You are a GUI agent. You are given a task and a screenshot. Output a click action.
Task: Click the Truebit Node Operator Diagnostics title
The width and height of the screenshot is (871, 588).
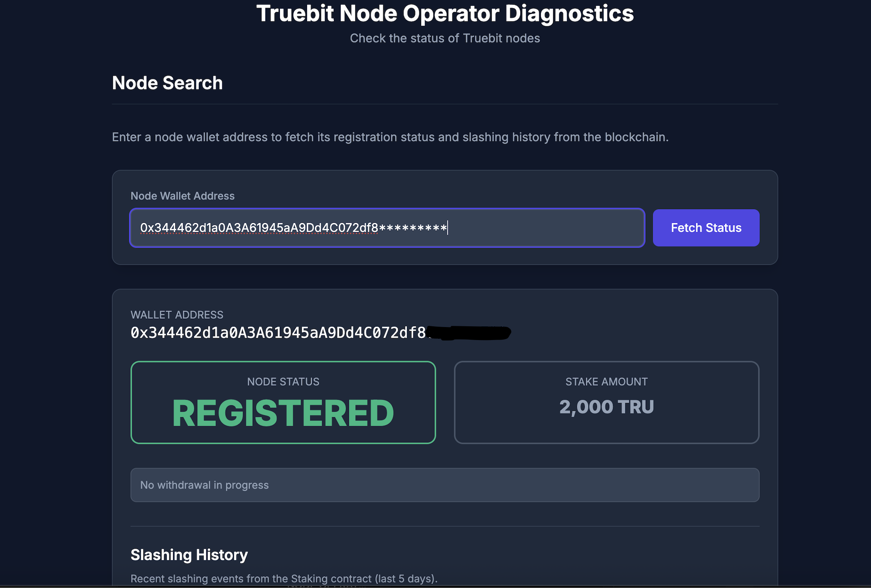point(445,13)
